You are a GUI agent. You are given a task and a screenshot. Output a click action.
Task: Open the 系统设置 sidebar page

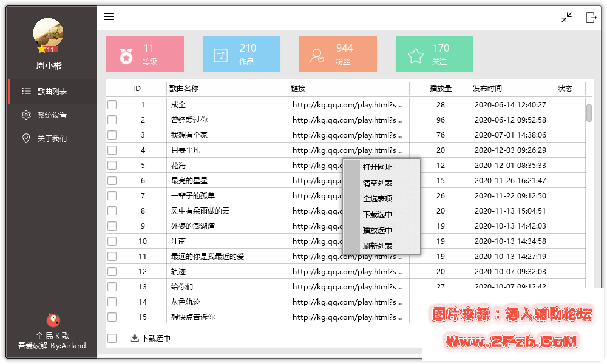[x=52, y=115]
